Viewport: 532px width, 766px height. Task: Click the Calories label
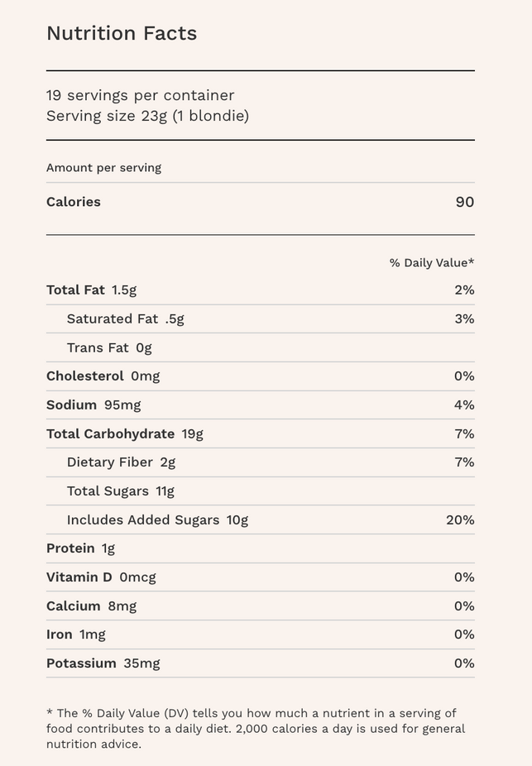[x=74, y=202]
